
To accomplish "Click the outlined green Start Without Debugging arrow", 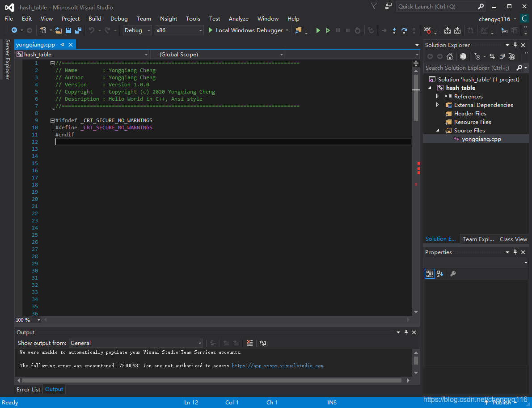I will [x=328, y=30].
